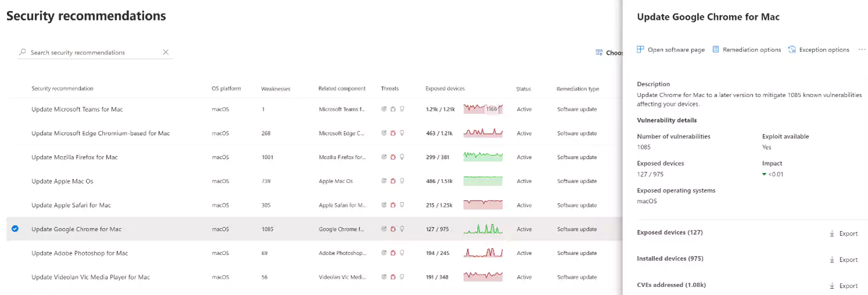The image size is (868, 295).
Task: Click the Open software page icon
Action: (640, 49)
